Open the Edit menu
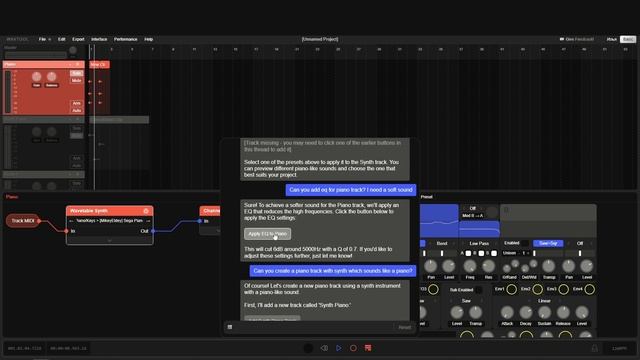The image size is (640, 360). 62,39
